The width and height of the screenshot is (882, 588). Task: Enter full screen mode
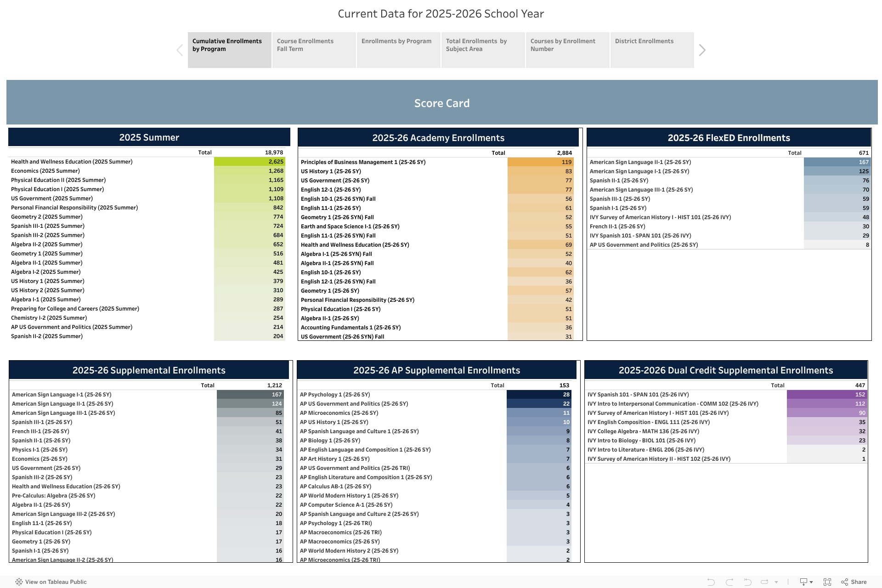pyautogui.click(x=827, y=582)
